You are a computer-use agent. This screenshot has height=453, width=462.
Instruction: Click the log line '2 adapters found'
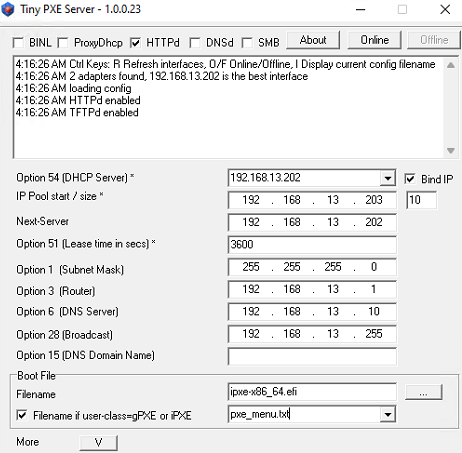click(x=162, y=76)
